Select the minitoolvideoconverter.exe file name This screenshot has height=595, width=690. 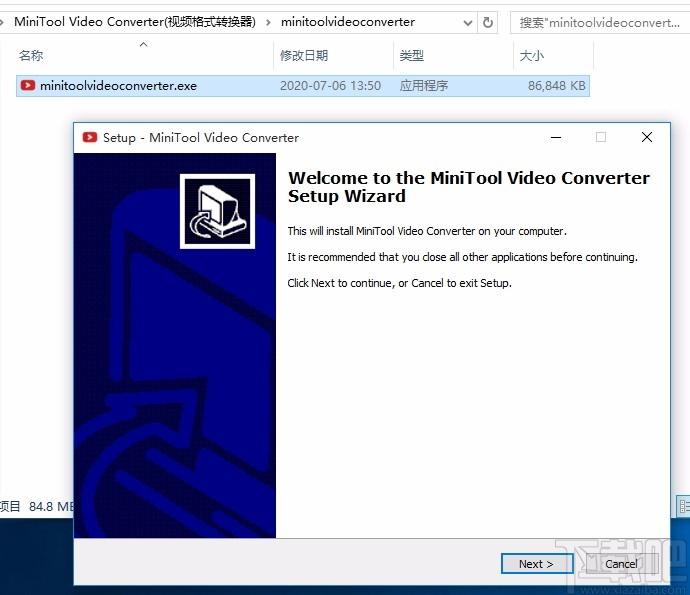coord(118,85)
